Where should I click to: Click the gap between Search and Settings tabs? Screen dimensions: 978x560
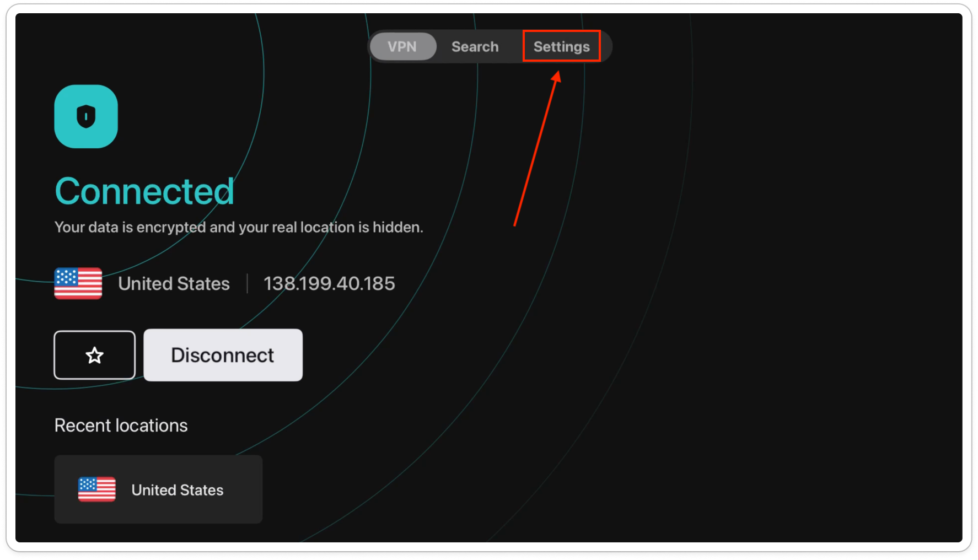pyautogui.click(x=511, y=47)
